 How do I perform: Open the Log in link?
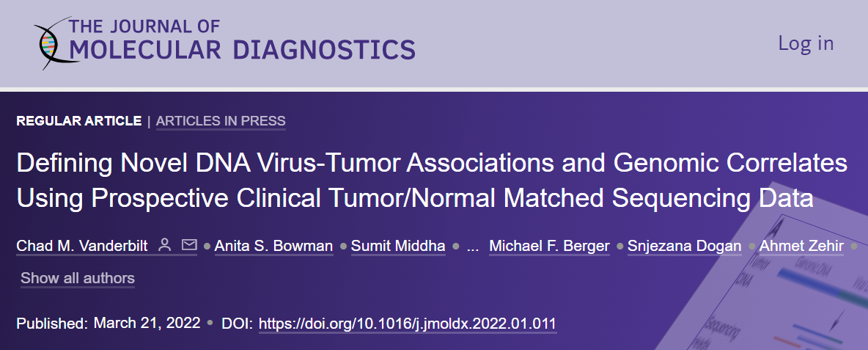pyautogui.click(x=806, y=43)
